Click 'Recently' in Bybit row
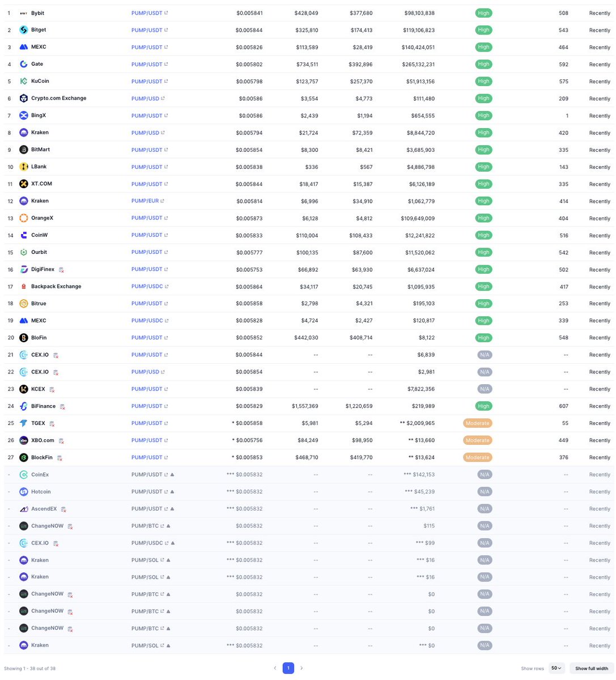Image resolution: width=616 pixels, height=680 pixels. point(600,13)
